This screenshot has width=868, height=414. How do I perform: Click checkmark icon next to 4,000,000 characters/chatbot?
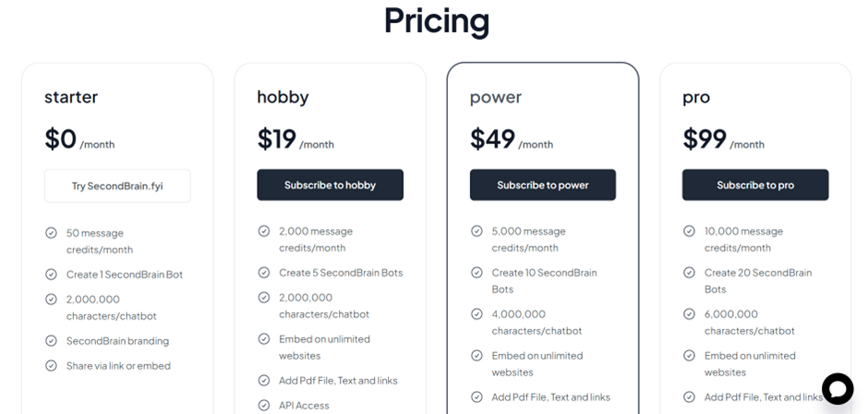pos(476,313)
